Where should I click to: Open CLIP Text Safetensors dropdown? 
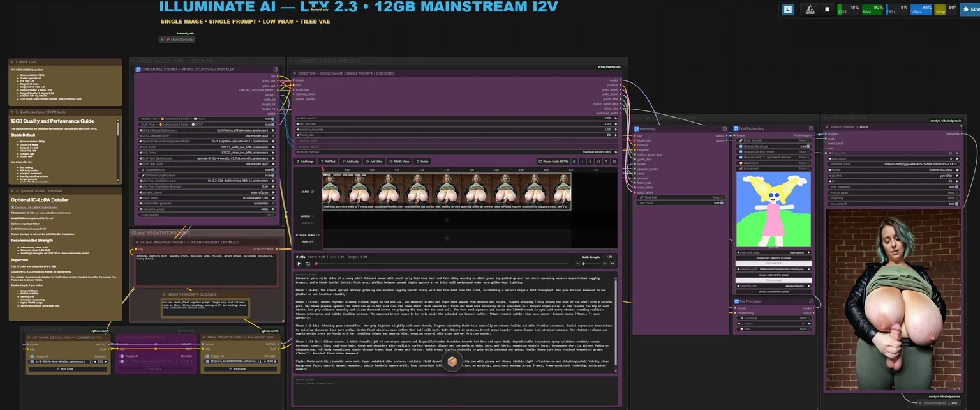click(x=207, y=158)
